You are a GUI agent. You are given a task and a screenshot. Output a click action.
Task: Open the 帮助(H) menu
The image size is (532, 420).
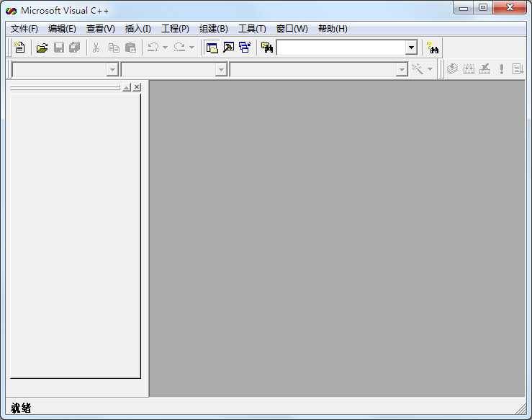[x=333, y=29]
